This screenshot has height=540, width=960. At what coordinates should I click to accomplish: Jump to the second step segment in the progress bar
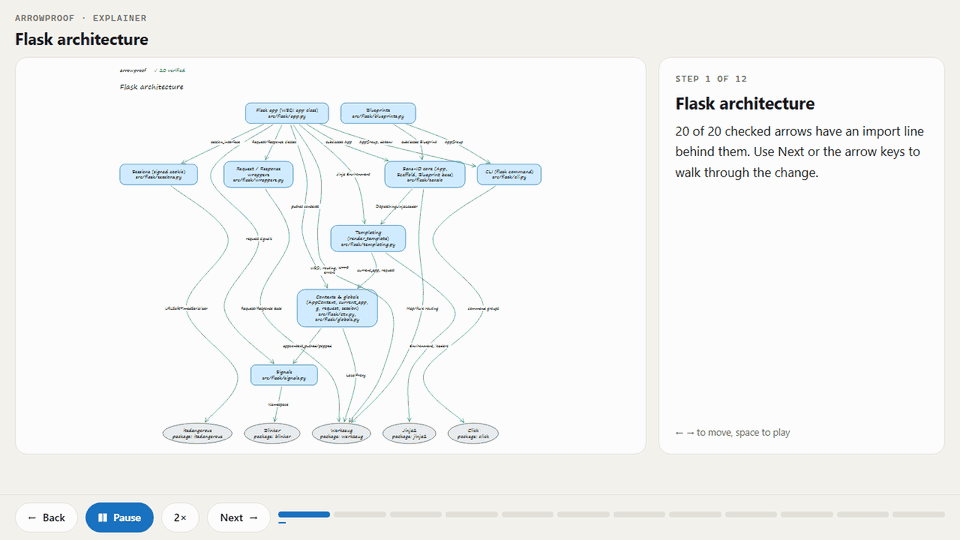[x=360, y=514]
